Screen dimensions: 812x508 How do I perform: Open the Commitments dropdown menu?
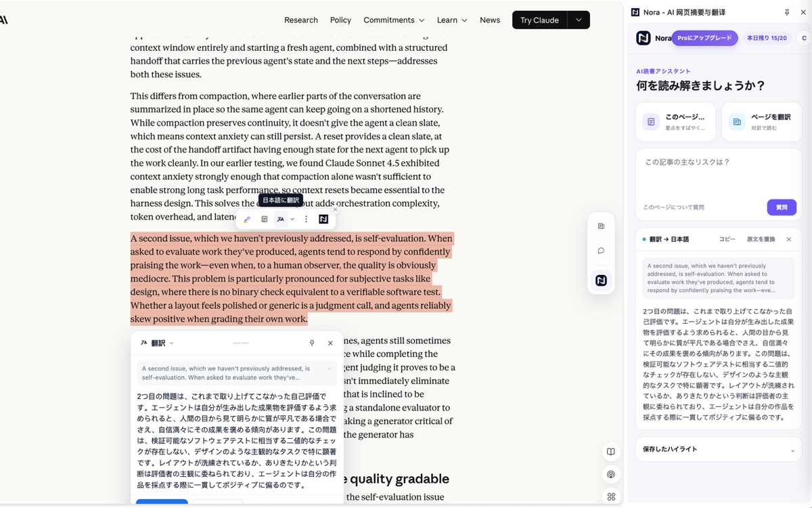(x=394, y=20)
